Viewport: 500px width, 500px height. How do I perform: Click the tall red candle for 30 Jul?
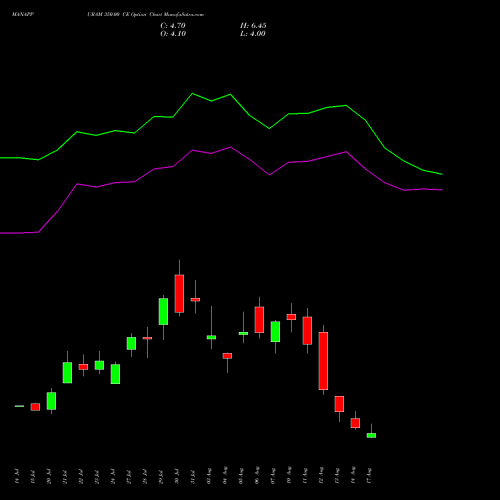click(179, 294)
